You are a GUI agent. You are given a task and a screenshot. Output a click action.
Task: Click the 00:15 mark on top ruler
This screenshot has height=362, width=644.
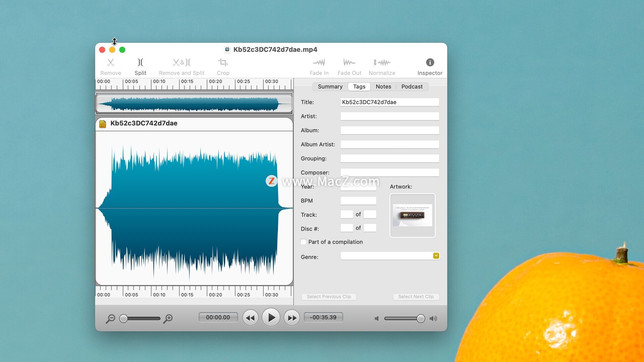click(x=187, y=81)
